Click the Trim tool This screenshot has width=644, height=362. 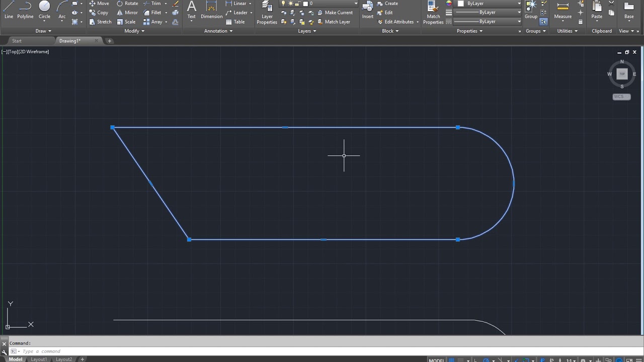tap(152, 4)
